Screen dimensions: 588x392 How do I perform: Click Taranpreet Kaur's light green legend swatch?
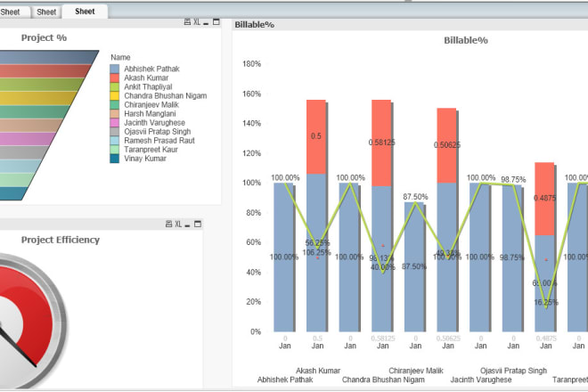(x=114, y=150)
